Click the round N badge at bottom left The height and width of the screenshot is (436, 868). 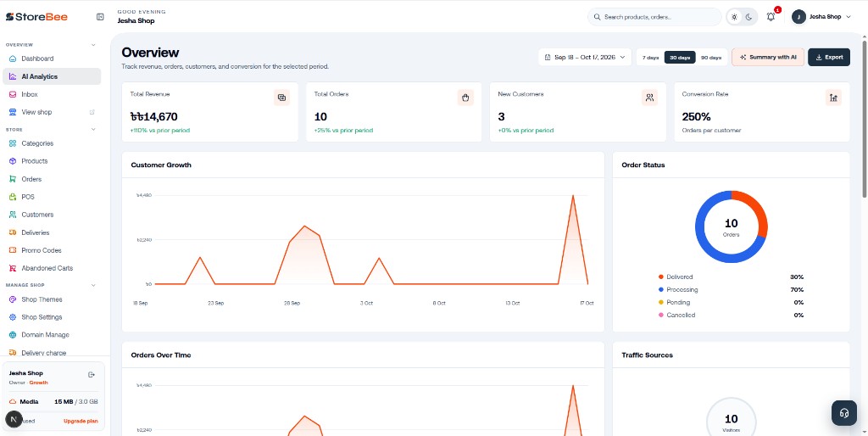[14, 419]
